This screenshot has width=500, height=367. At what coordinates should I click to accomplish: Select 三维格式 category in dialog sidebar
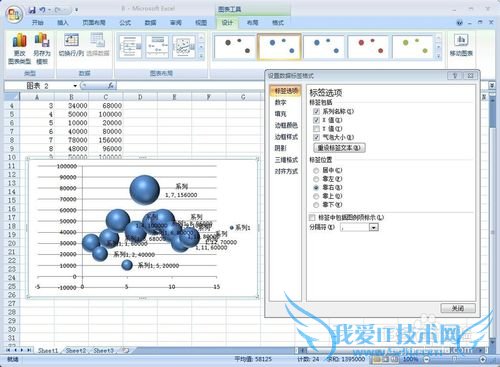click(286, 160)
